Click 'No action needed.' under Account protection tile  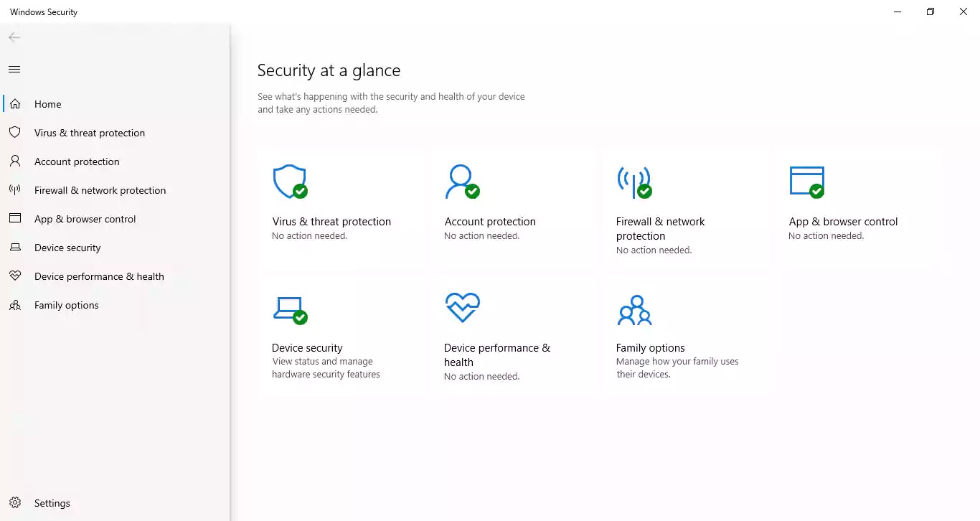(x=481, y=236)
